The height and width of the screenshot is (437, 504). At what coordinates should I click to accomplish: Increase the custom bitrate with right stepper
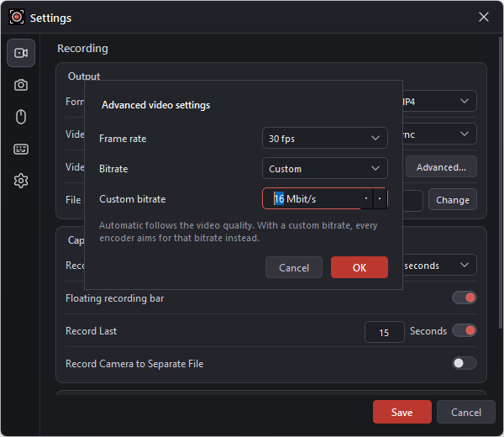pyautogui.click(x=380, y=198)
